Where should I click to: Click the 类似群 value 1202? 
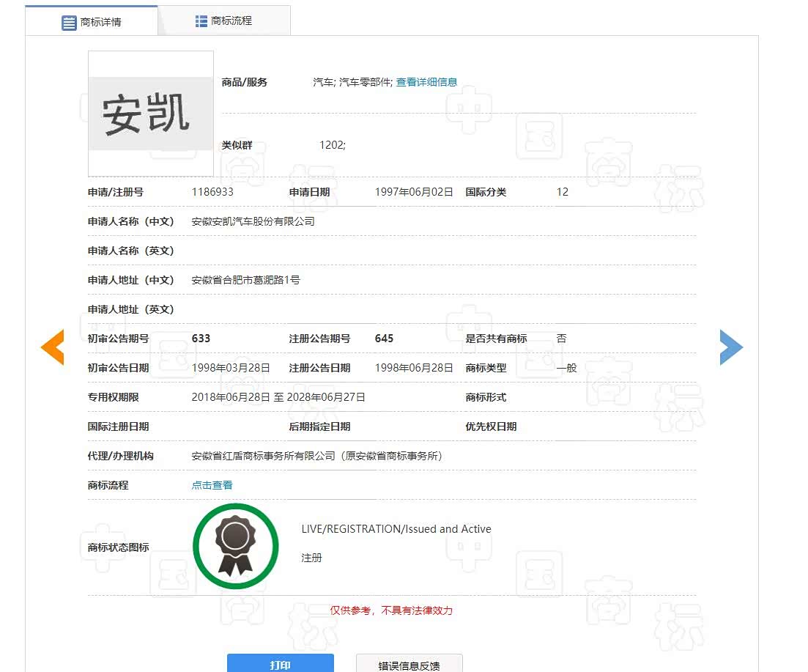click(x=332, y=145)
